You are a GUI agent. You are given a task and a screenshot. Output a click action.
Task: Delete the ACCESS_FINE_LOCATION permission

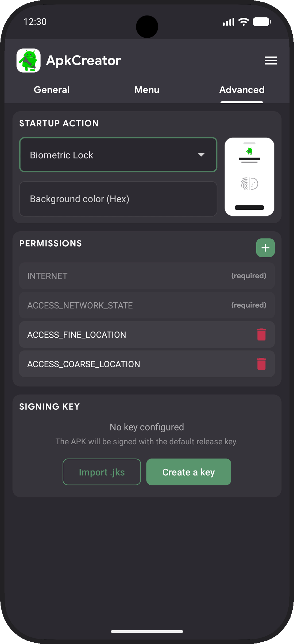click(261, 334)
